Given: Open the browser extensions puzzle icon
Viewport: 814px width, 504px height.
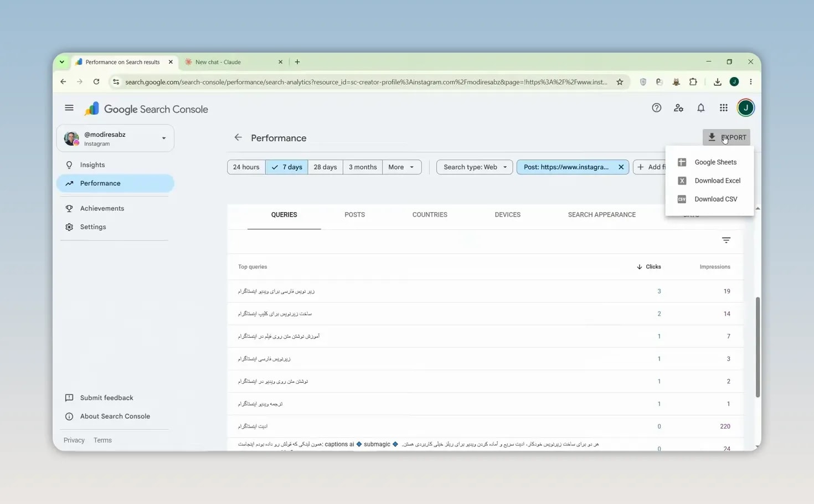Looking at the screenshot, I should pyautogui.click(x=693, y=82).
